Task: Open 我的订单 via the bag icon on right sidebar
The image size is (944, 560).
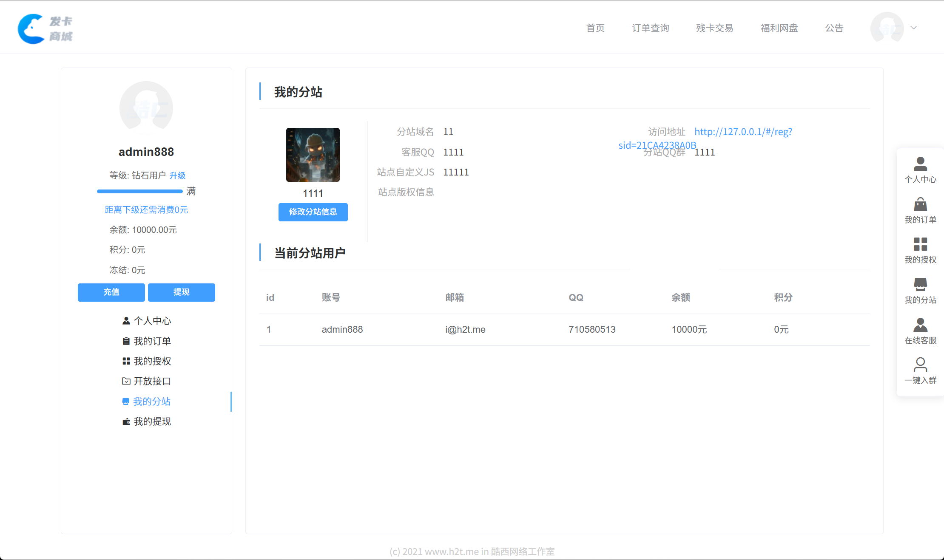Action: point(920,204)
